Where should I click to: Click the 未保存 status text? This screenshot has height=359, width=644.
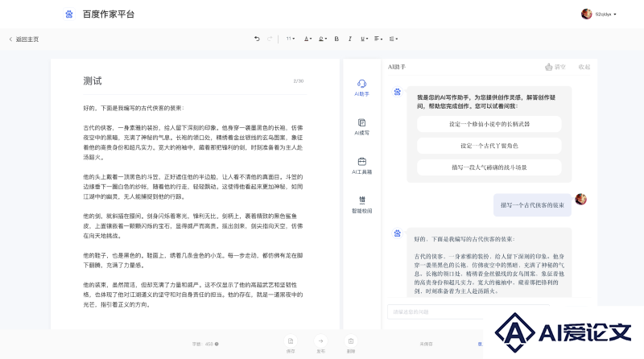[x=426, y=345]
